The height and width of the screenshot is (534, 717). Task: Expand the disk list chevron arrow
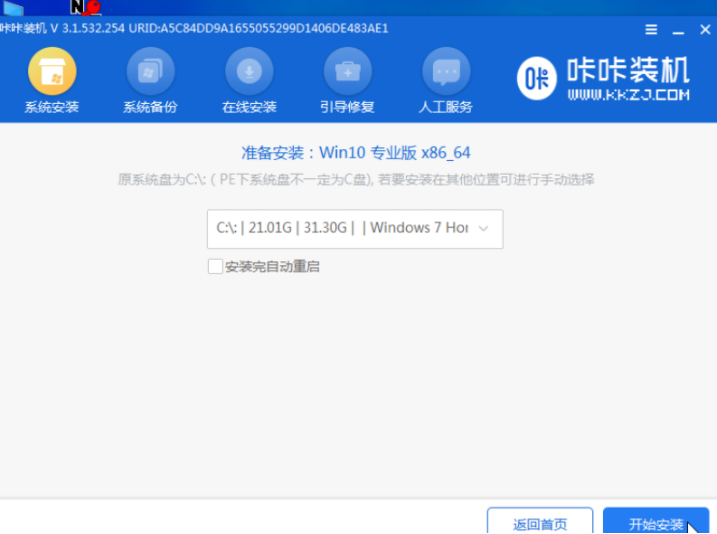(x=484, y=228)
